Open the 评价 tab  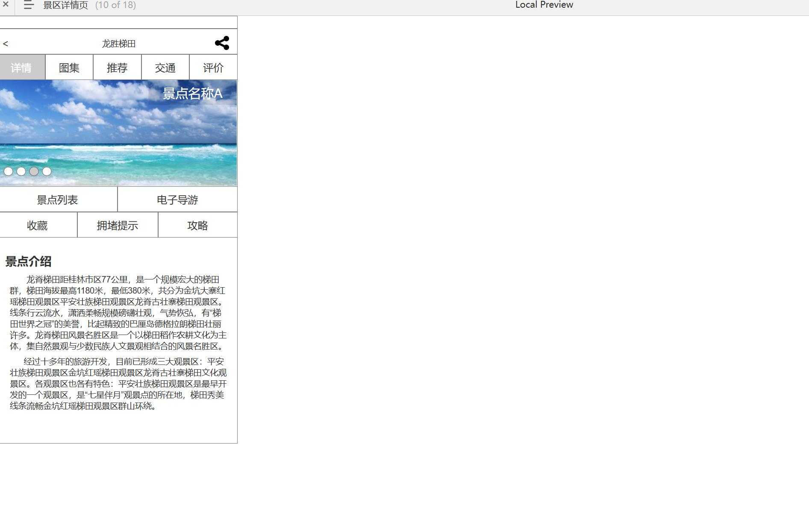213,68
